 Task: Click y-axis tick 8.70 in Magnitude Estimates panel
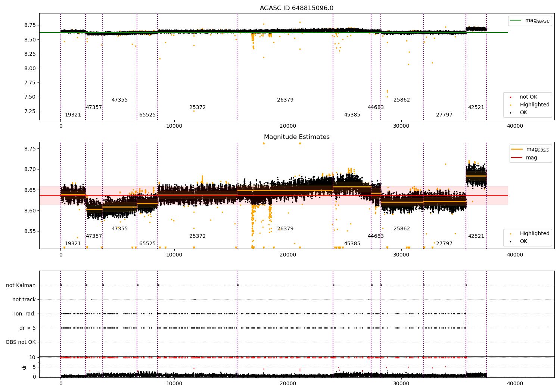pos(31,169)
